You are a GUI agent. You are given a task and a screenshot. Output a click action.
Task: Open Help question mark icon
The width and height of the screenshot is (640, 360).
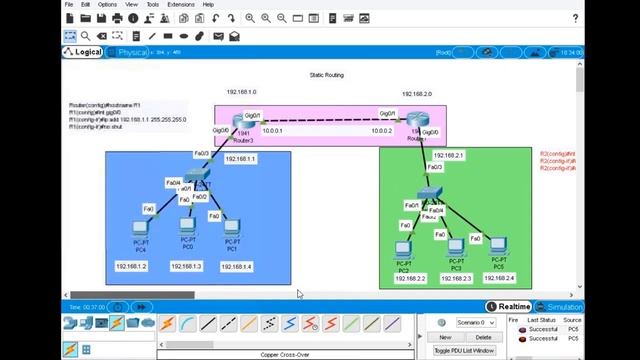(x=575, y=18)
